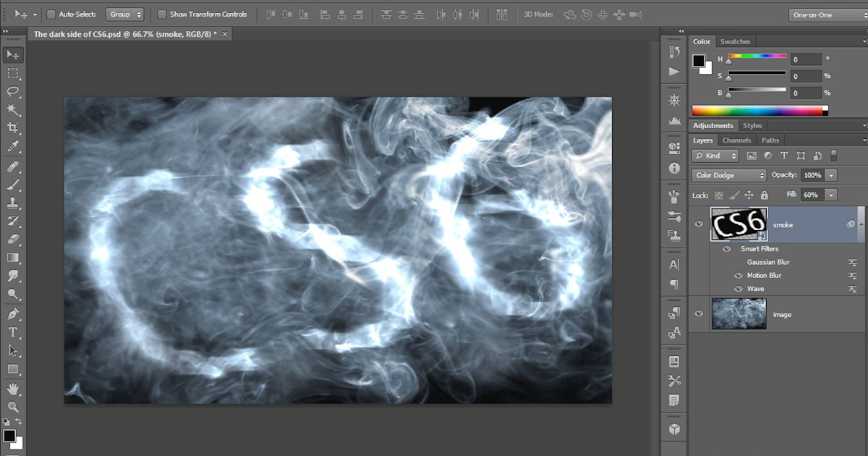Open the Fill slider arrow
The width and height of the screenshot is (868, 456).
pos(831,195)
